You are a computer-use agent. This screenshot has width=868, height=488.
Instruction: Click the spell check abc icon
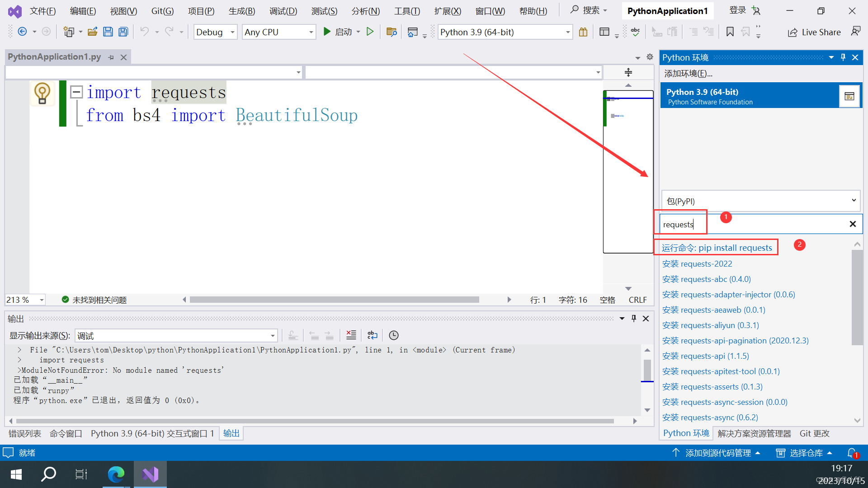635,32
